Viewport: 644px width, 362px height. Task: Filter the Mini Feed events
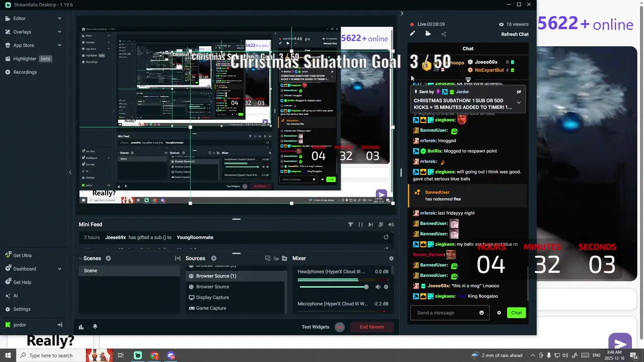point(351,225)
